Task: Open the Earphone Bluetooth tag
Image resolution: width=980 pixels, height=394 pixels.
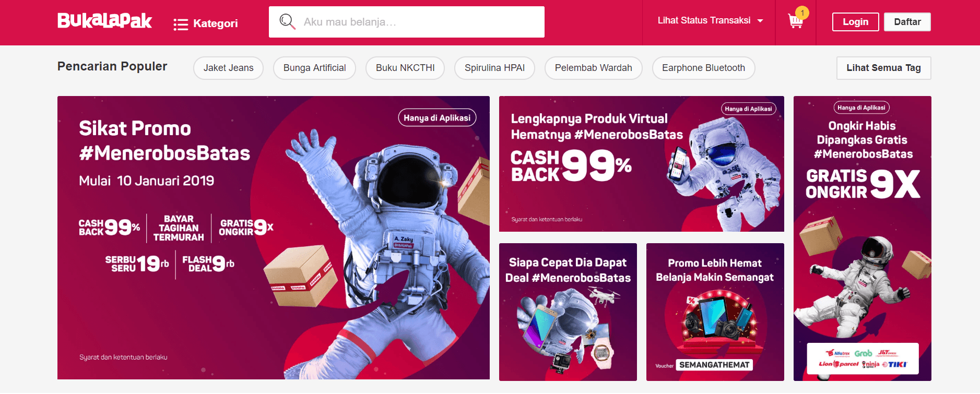Action: pos(703,68)
